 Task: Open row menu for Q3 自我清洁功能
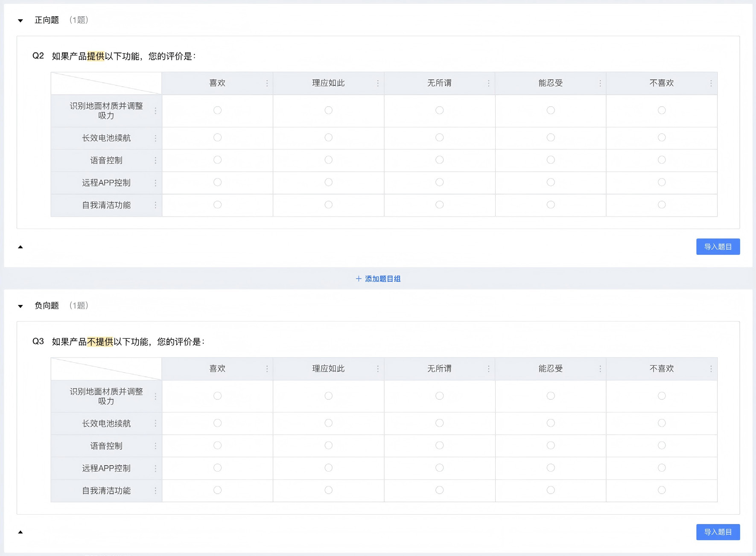coord(155,491)
